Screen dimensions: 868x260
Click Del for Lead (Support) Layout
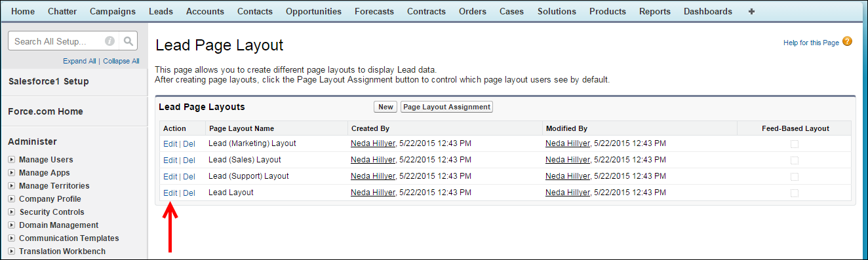(189, 176)
